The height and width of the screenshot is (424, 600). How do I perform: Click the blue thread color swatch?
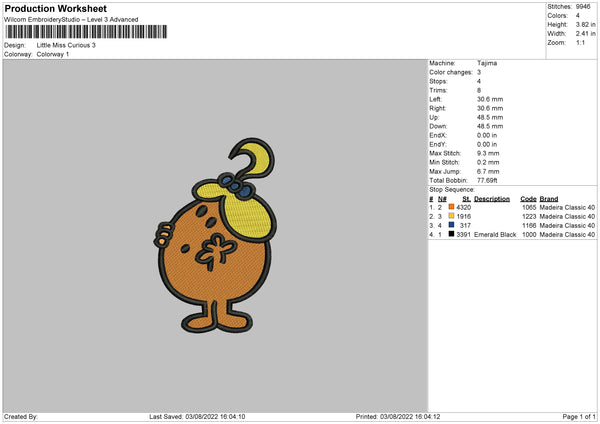451,225
